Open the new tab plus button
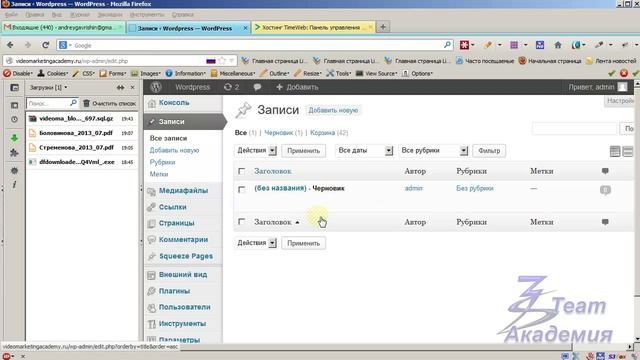Image resolution: width=640 pixels, height=360 pixels. pos(383,27)
